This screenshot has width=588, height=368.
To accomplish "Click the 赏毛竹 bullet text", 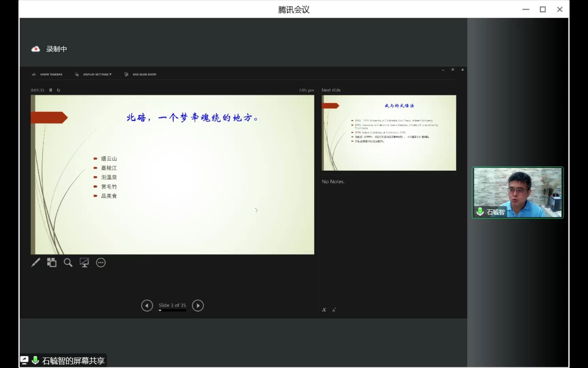I will click(x=109, y=187).
